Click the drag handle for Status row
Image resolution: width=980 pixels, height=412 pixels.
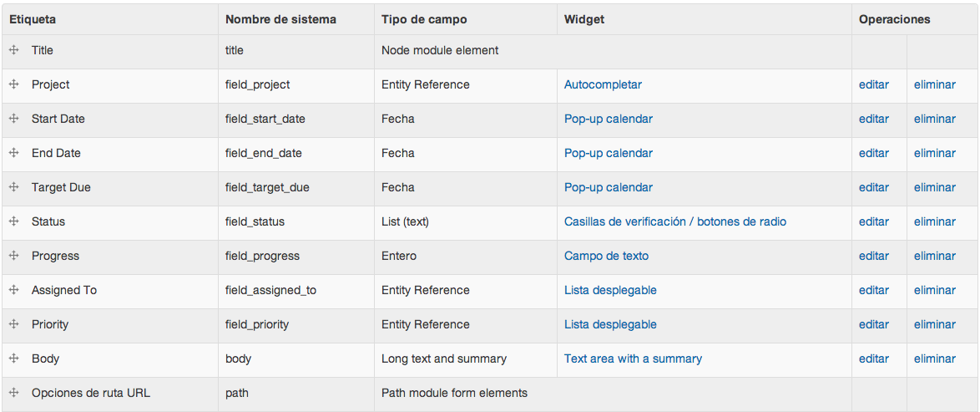(x=14, y=221)
